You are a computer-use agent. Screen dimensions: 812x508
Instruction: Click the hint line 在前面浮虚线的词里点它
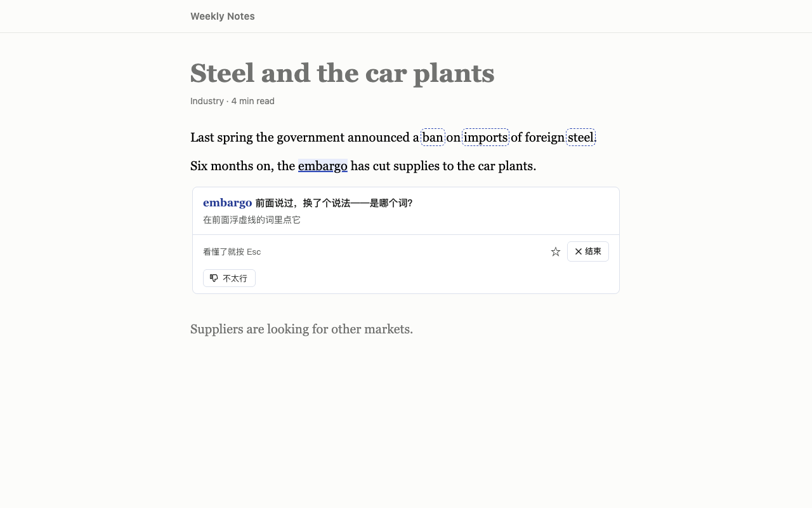(x=252, y=220)
